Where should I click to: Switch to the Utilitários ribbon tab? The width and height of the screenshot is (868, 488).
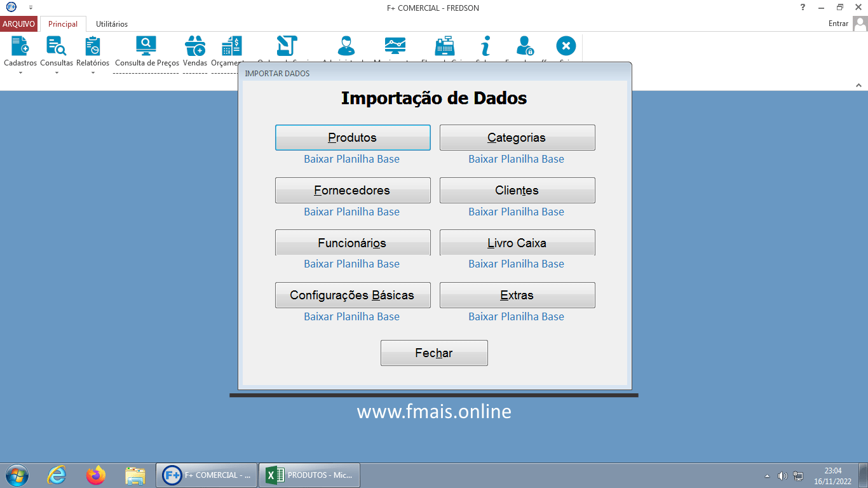tap(112, 24)
